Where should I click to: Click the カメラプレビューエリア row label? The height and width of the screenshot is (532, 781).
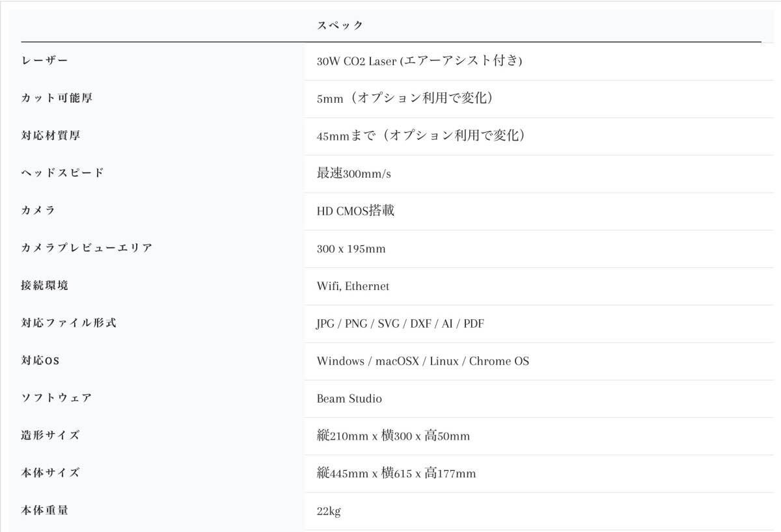tap(87, 248)
